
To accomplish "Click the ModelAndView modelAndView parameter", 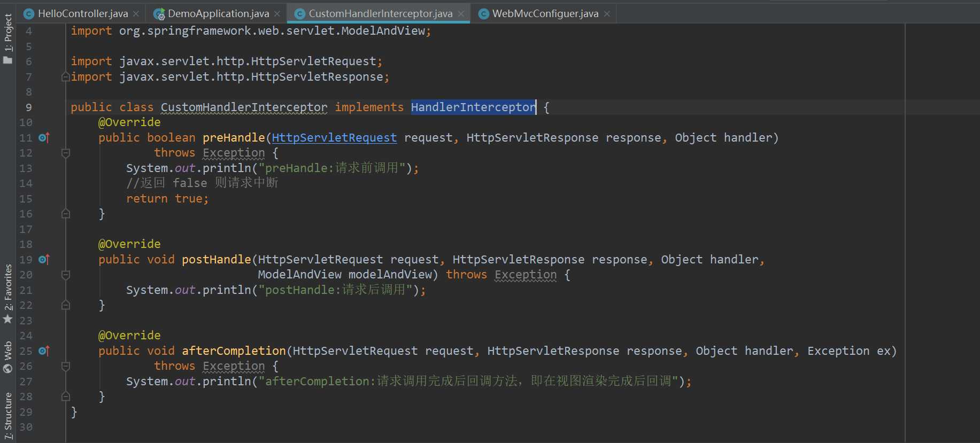I will (345, 275).
